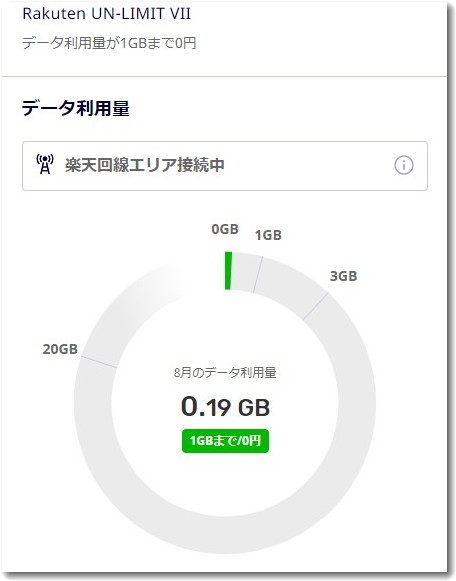The width and height of the screenshot is (456, 581).
Task: Click the bottom of the gray usage ring
Action: (225, 535)
